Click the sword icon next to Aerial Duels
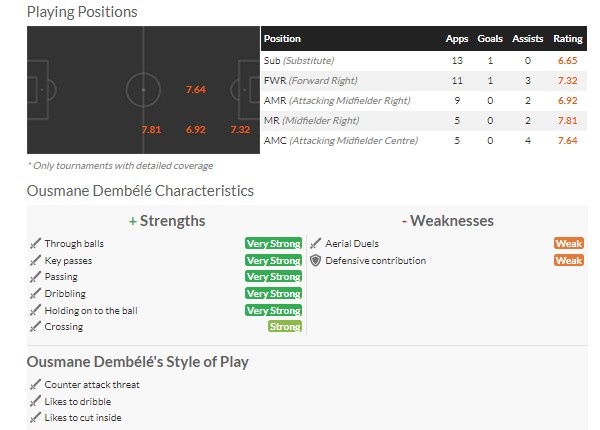 [x=315, y=244]
